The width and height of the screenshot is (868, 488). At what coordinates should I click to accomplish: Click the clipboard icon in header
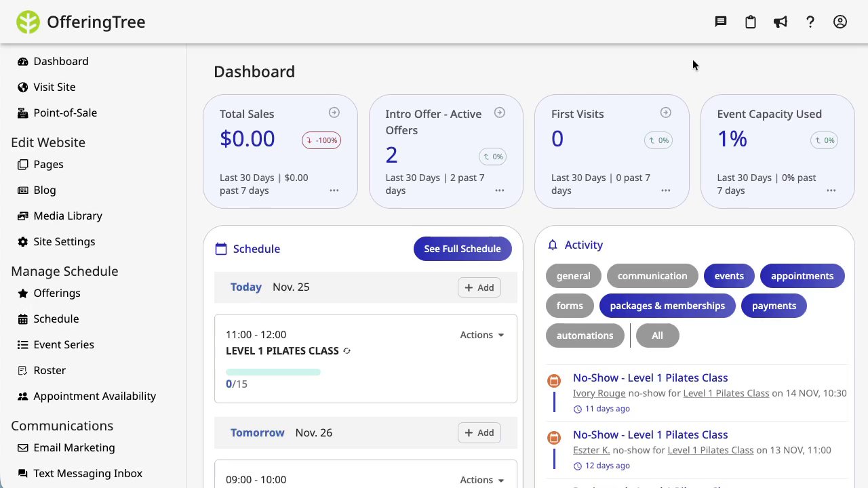[x=751, y=22]
